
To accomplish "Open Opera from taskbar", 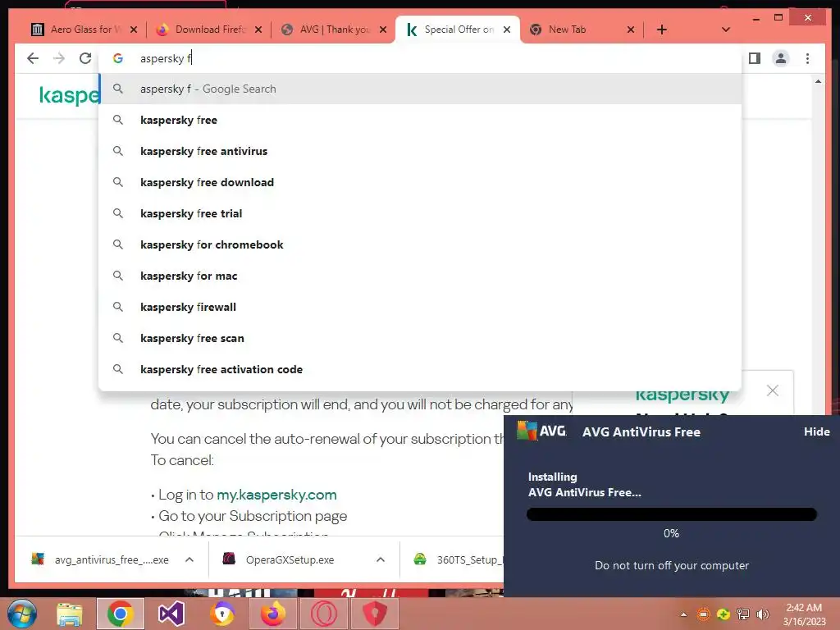I will coord(324,614).
